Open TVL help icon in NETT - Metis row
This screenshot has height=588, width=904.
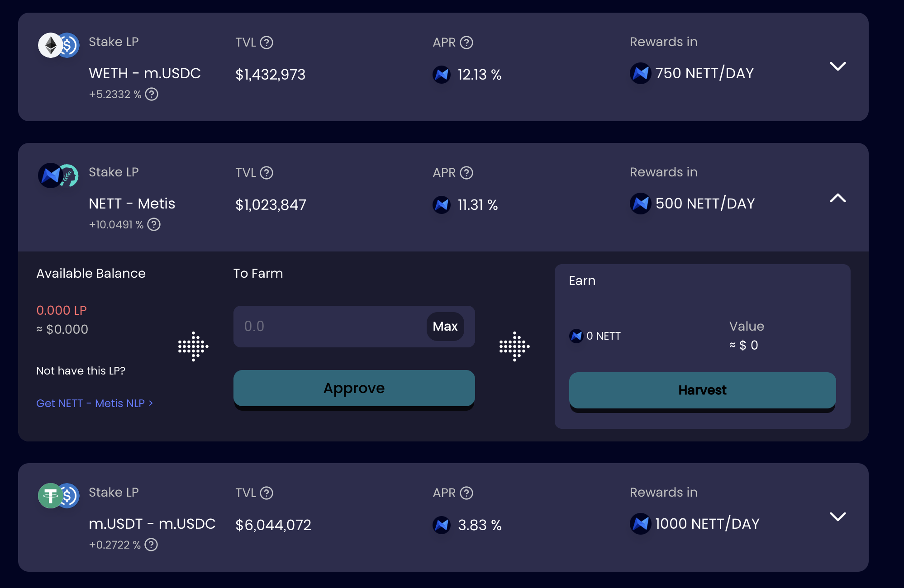tap(267, 173)
